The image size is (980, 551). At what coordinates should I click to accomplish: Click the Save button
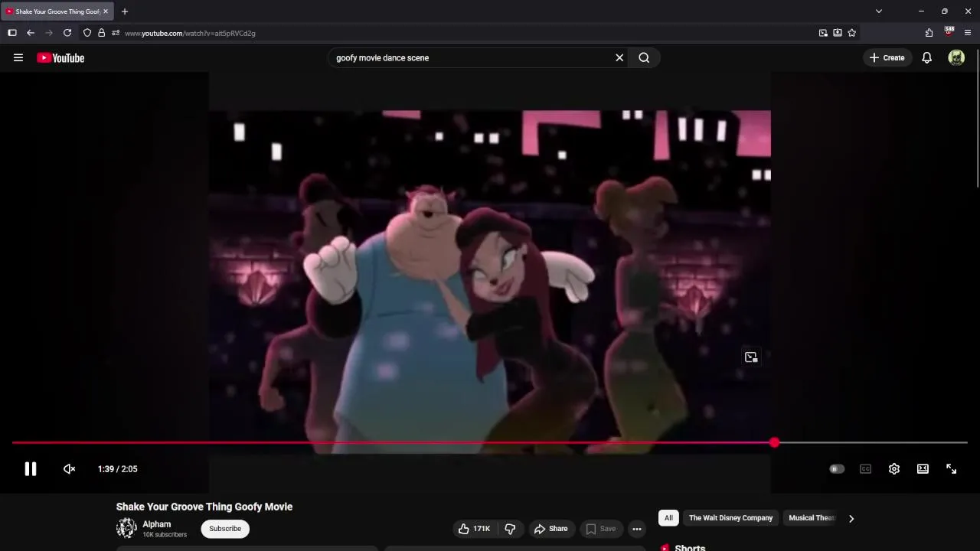601,529
